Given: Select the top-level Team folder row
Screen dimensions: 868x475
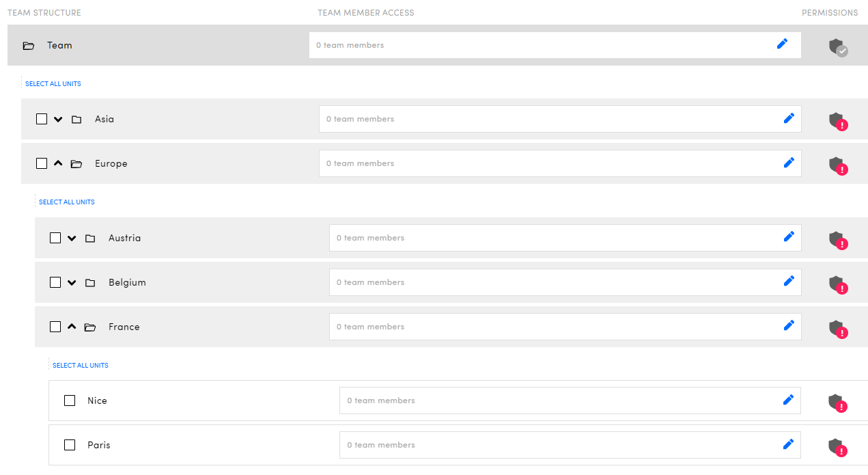Looking at the screenshot, I should pyautogui.click(x=59, y=45).
